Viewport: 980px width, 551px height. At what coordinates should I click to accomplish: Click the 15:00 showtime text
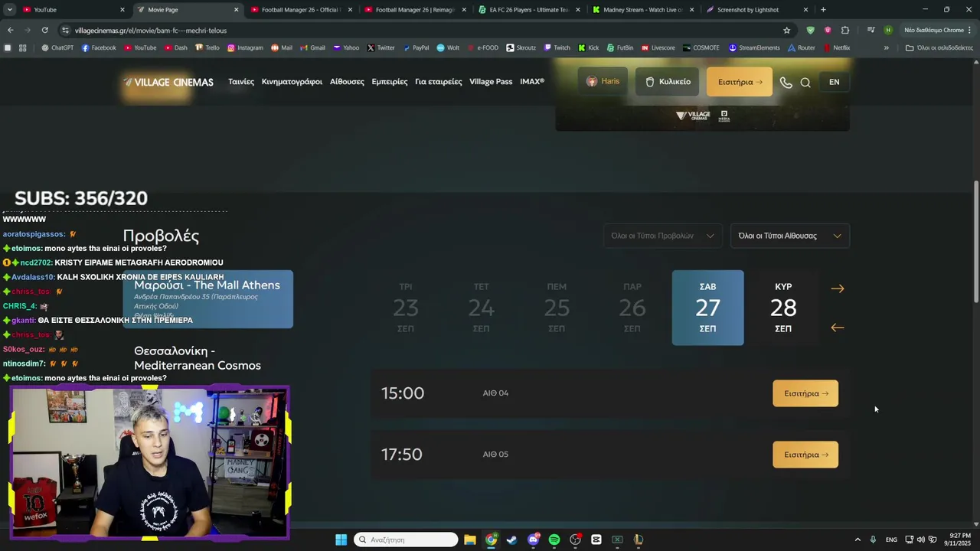click(x=403, y=393)
